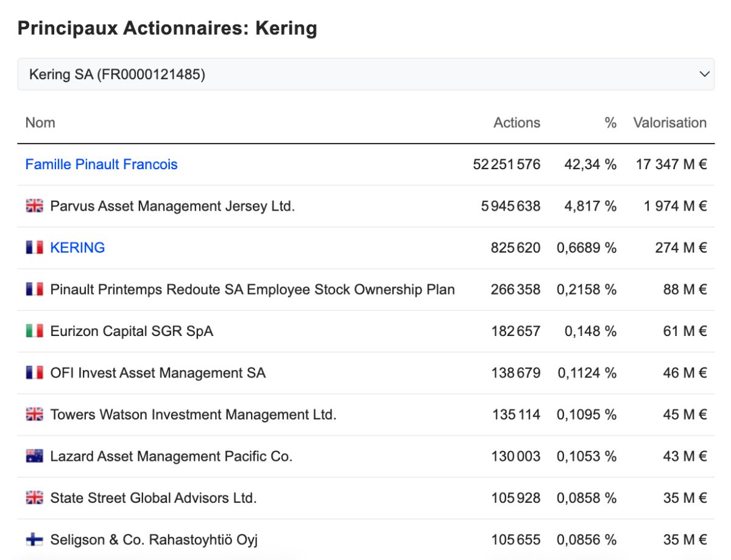731x560 pixels.
Task: Click UK flag beside Towers Watson
Action: pyautogui.click(x=35, y=415)
